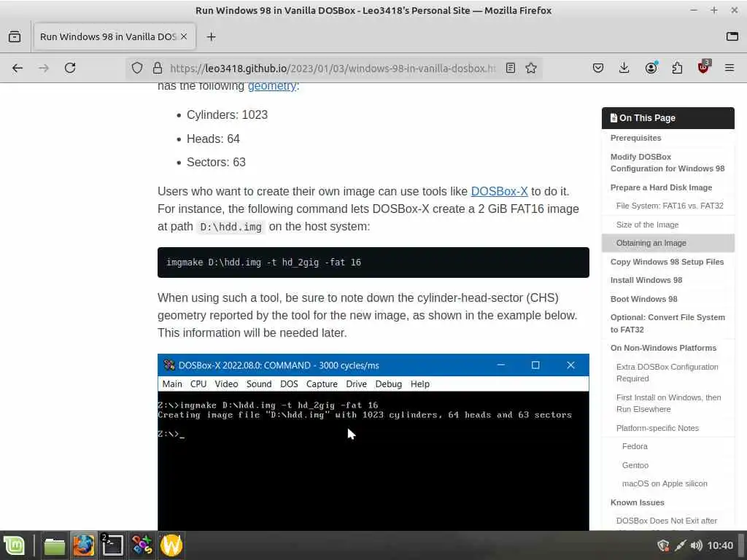
Task: Open terminal from taskbar
Action: (x=112, y=545)
